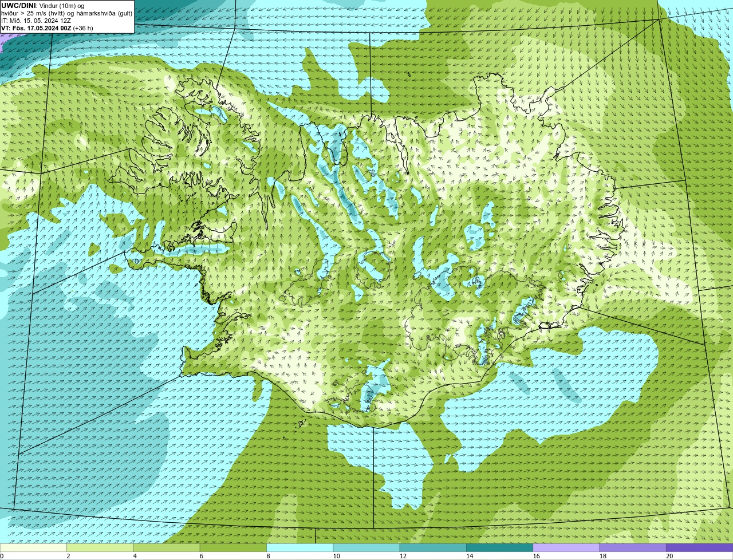Pick the 10–12 m/s turquoise legend swatch
Image resolution: width=733 pixels, height=560 pixels.
point(366,547)
